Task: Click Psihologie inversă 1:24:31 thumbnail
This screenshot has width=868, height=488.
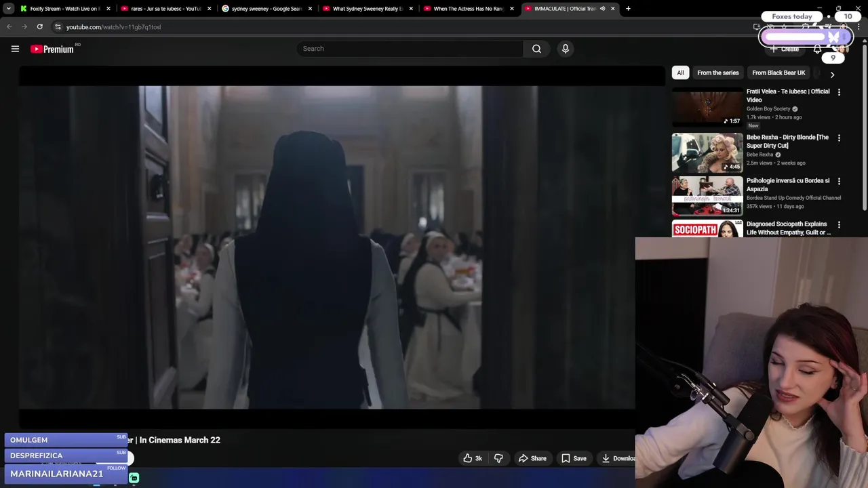Action: click(707, 196)
